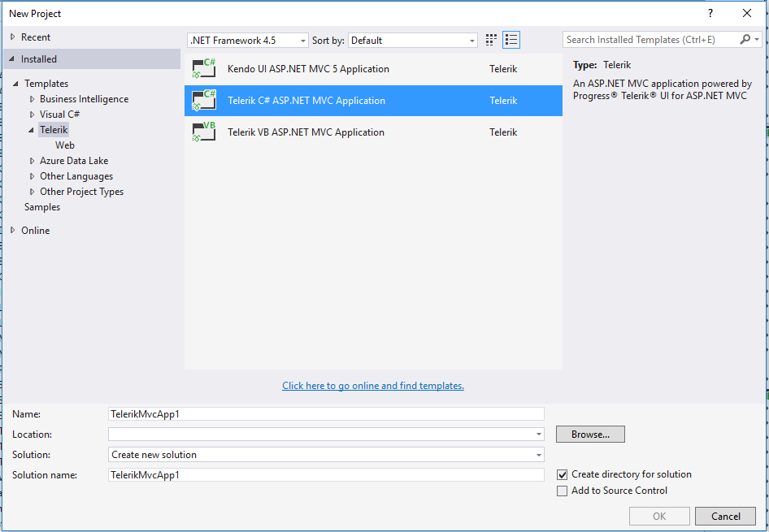The width and height of the screenshot is (769, 532).
Task: Click Browse... button
Action: coord(590,434)
